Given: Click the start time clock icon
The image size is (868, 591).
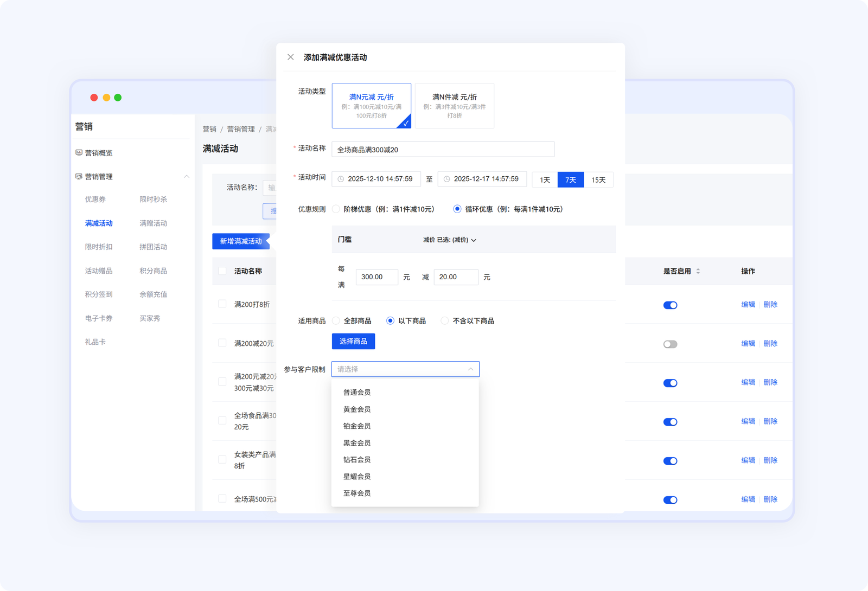Looking at the screenshot, I should pyautogui.click(x=341, y=179).
